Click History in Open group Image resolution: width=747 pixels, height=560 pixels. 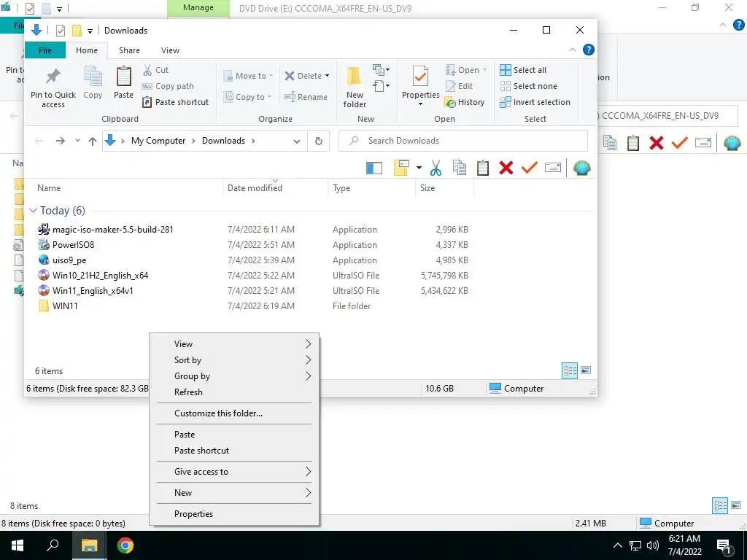pyautogui.click(x=465, y=102)
